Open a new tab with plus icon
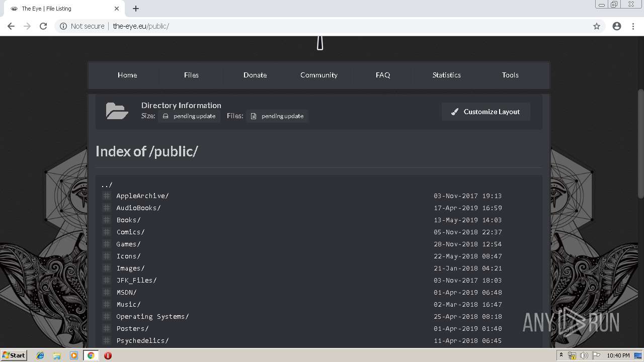Viewport: 644px width, 362px height. [x=136, y=9]
